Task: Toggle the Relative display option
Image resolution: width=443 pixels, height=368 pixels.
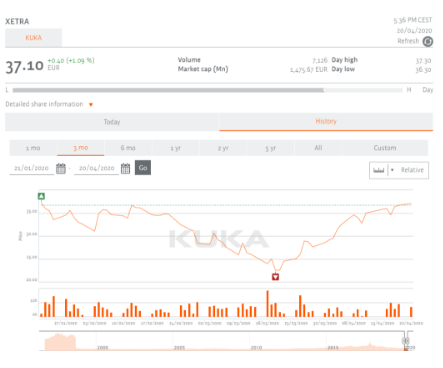Action: 412,170
